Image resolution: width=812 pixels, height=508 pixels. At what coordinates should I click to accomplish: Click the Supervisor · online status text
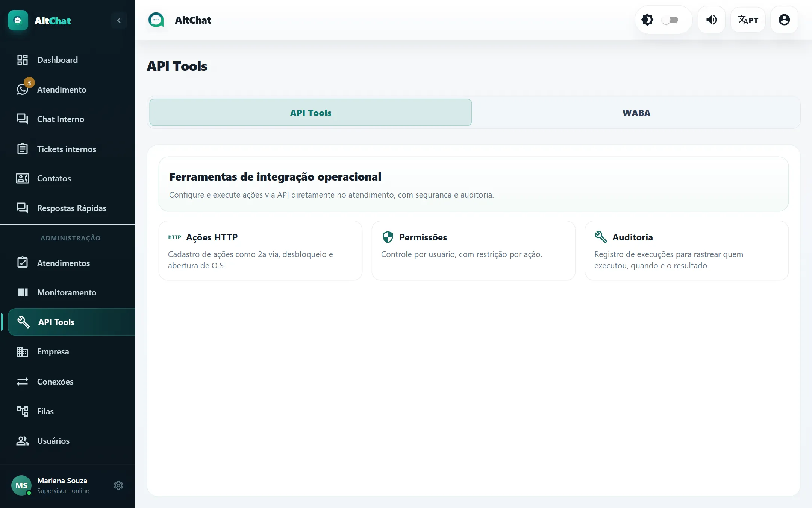pos(63,491)
